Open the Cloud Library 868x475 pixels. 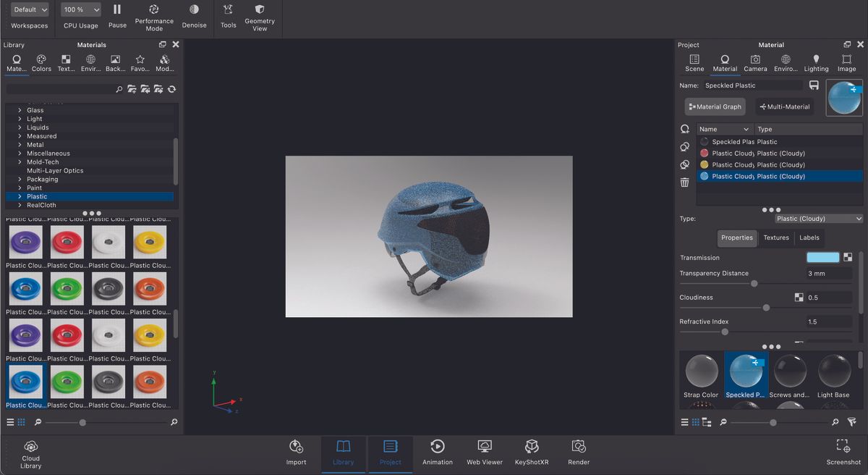click(30, 453)
